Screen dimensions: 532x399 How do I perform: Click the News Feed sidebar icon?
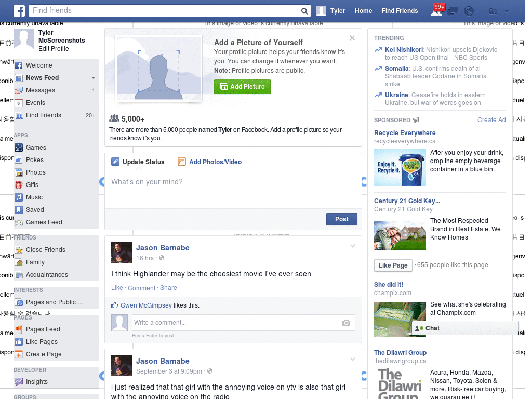[x=19, y=78]
